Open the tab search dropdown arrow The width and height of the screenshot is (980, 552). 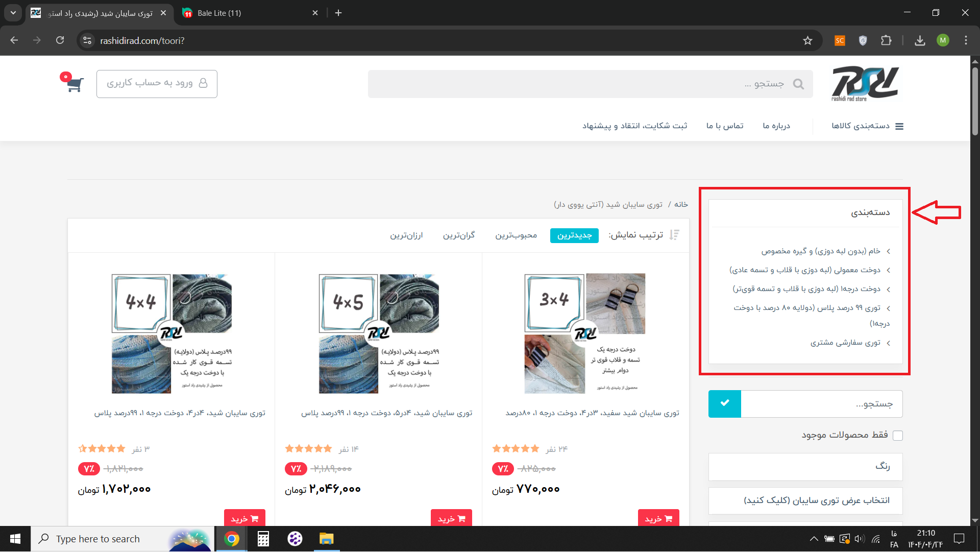(x=13, y=13)
